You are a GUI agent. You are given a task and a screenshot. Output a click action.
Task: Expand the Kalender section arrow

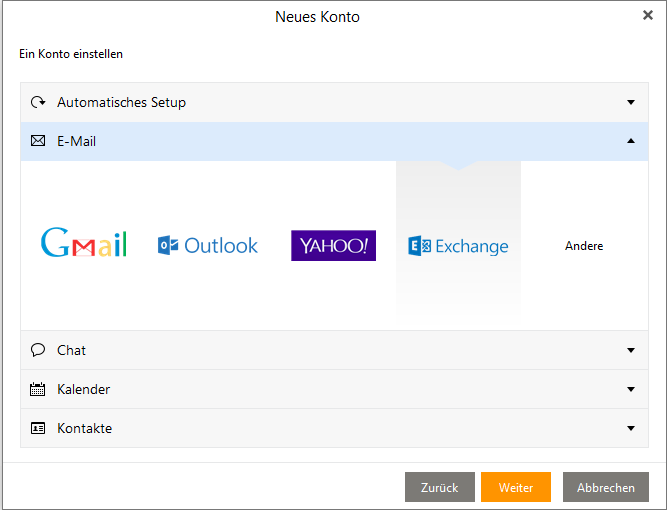pos(631,389)
